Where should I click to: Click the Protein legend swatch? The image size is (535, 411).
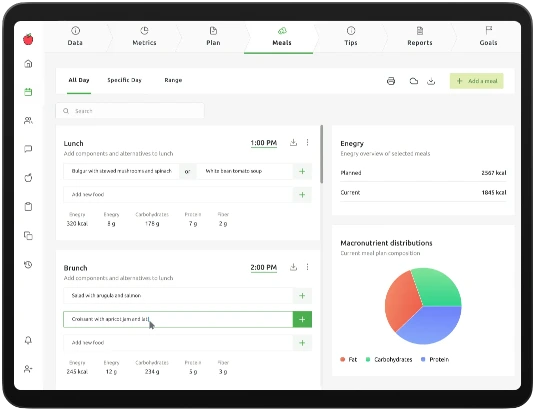(423, 359)
